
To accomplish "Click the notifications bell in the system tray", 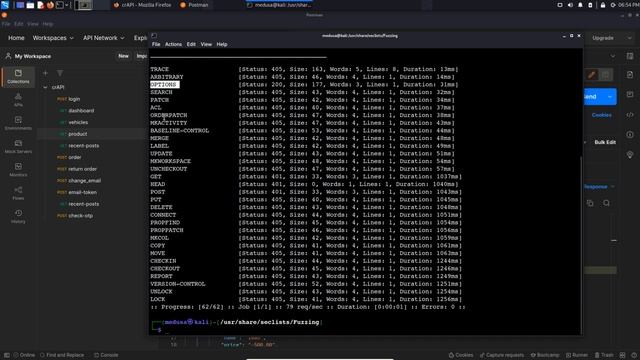I will [580, 5].
